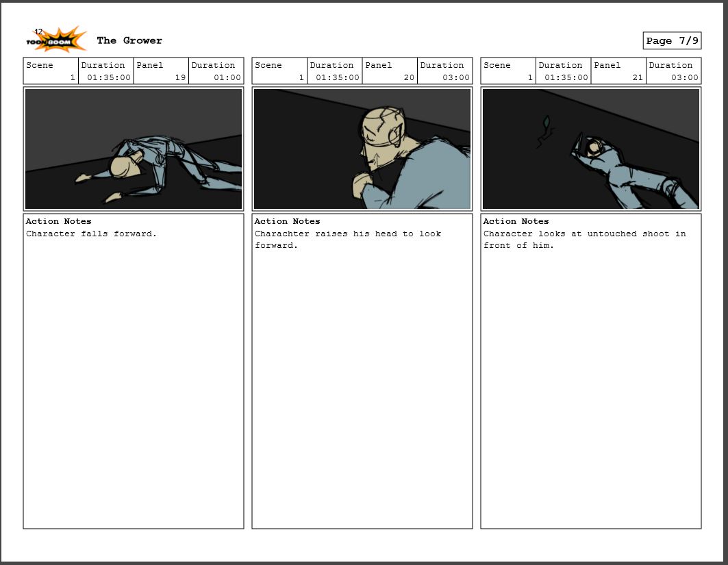
Task: Click 'Action Notes' heading under panel 21
Action: (516, 221)
